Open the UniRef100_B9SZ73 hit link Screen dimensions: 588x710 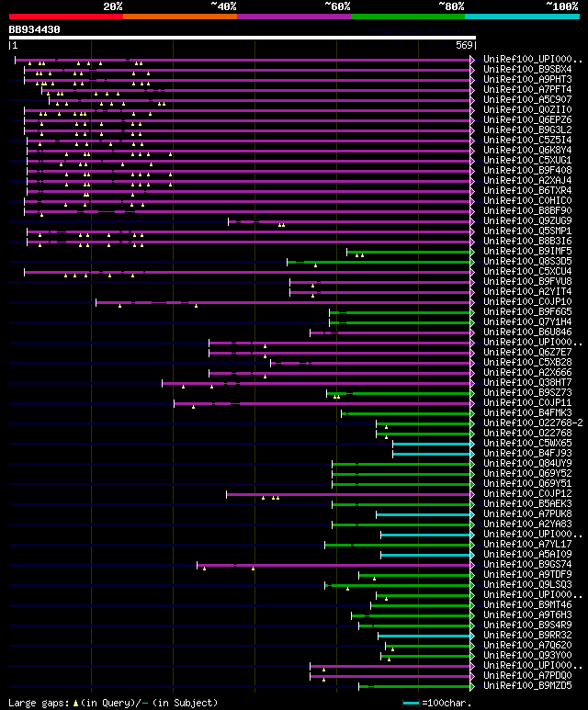527,392
